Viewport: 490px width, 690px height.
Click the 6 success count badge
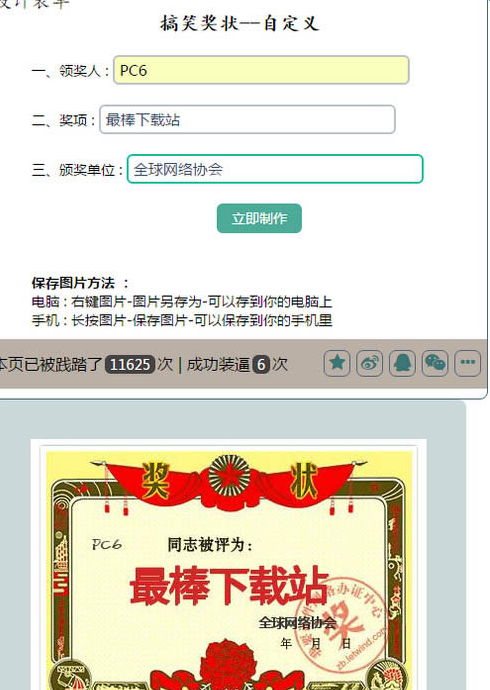(261, 365)
